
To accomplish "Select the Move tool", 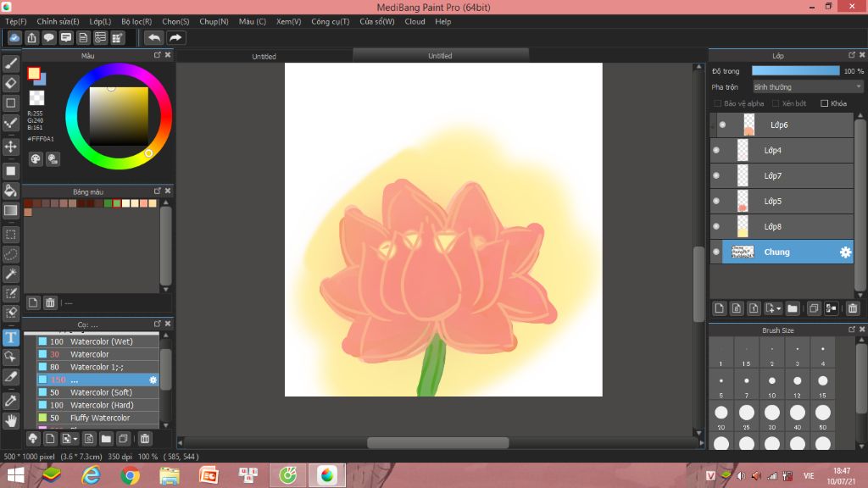I will (x=10, y=147).
